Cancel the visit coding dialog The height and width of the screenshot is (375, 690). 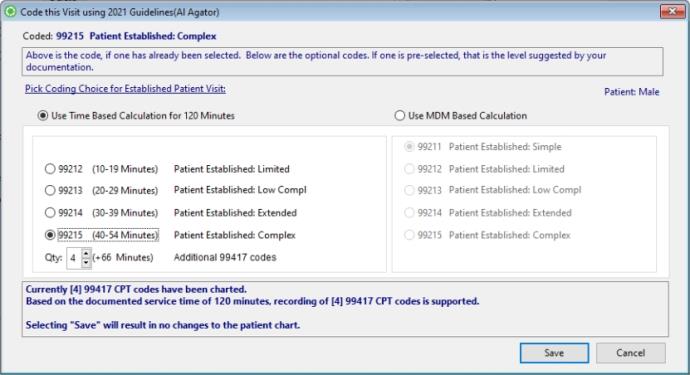point(631,353)
